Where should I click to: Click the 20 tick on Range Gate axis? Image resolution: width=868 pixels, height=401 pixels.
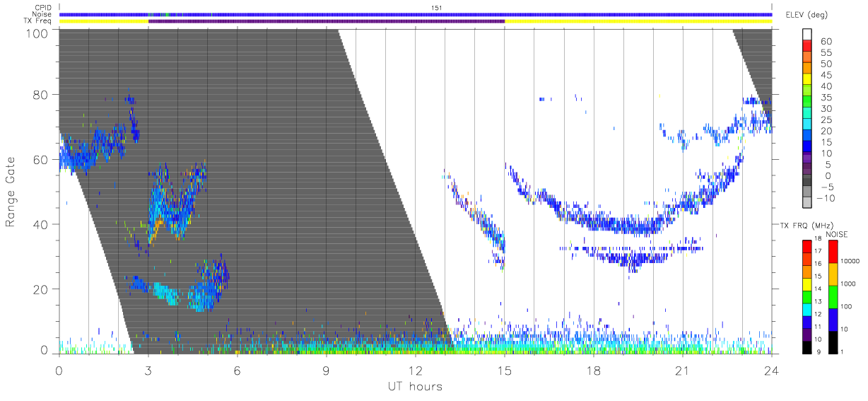(40, 289)
